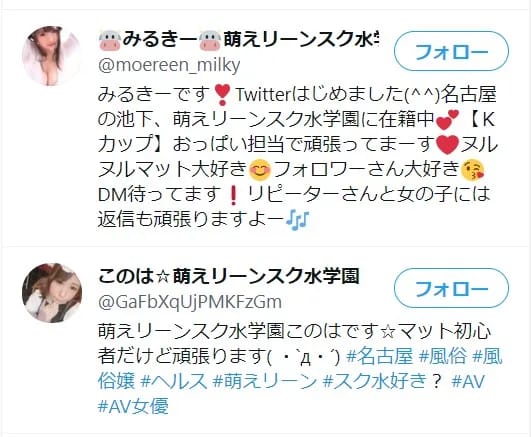The height and width of the screenshot is (437, 531).
Task: Click the kissing face emoji in bio
Action: [473, 170]
